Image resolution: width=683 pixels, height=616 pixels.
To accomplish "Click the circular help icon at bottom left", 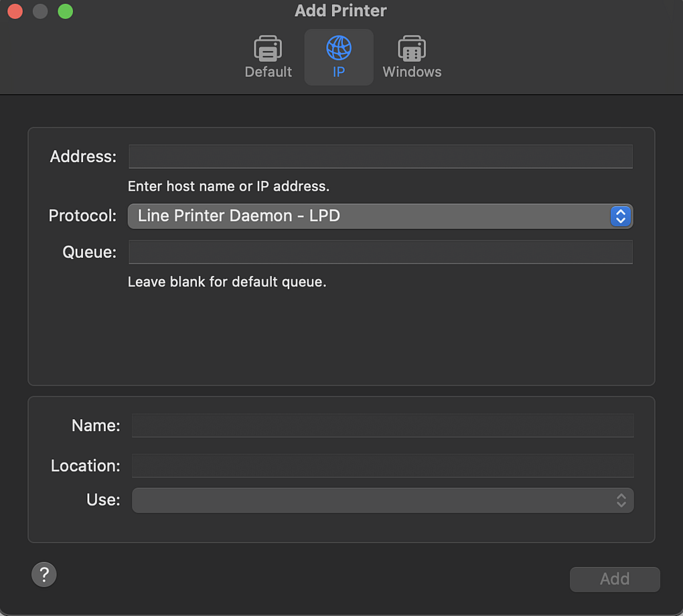I will (44, 574).
